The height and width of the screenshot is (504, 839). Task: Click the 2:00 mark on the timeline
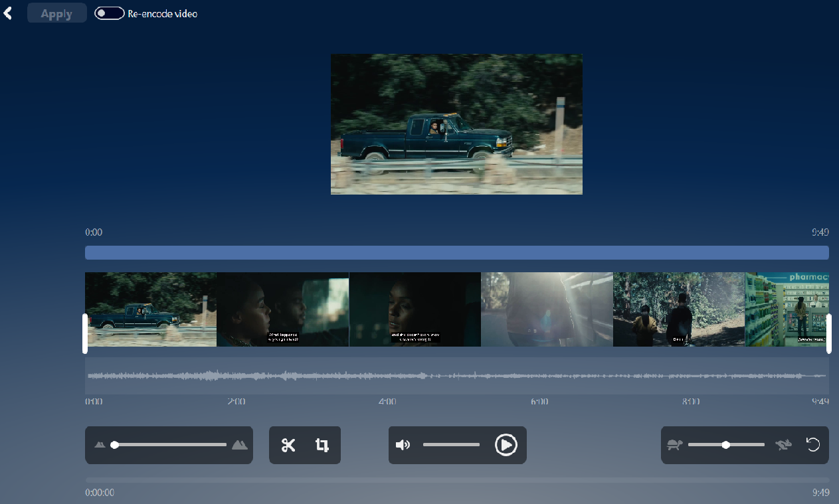pyautogui.click(x=236, y=402)
